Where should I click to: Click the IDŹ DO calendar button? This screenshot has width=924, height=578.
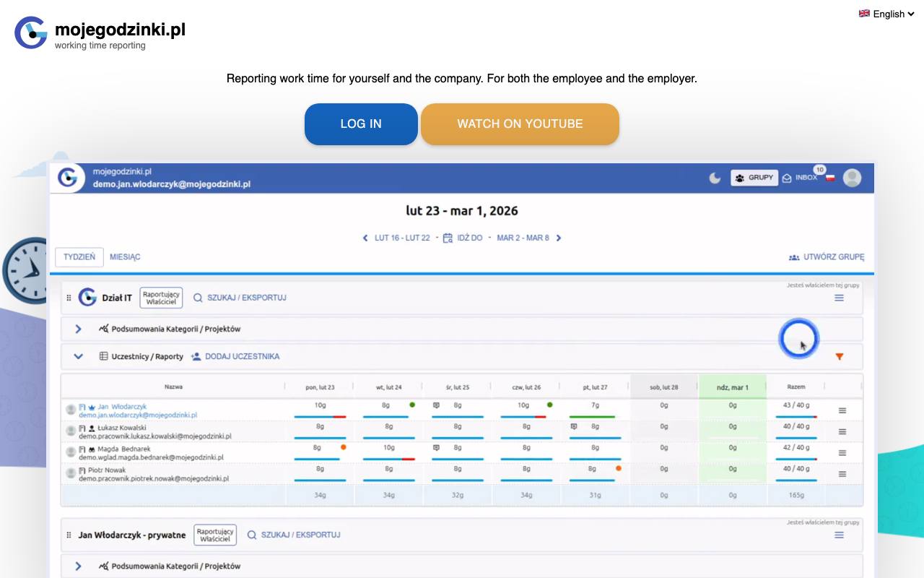(463, 238)
